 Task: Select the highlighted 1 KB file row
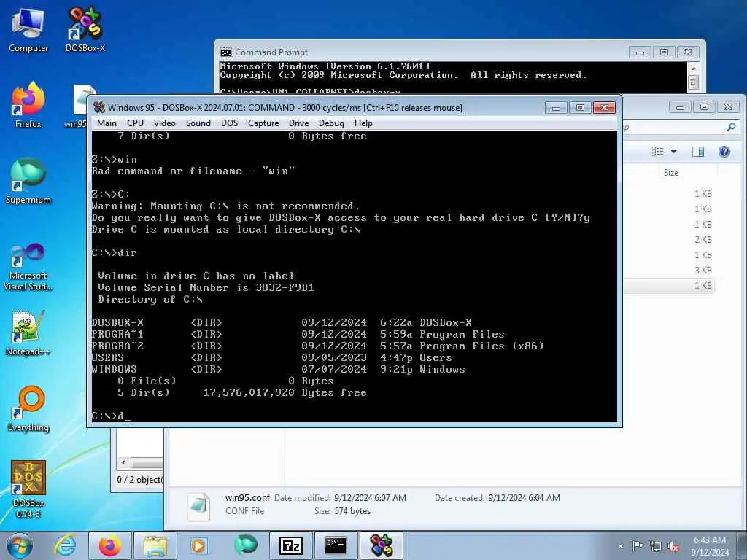coord(669,286)
